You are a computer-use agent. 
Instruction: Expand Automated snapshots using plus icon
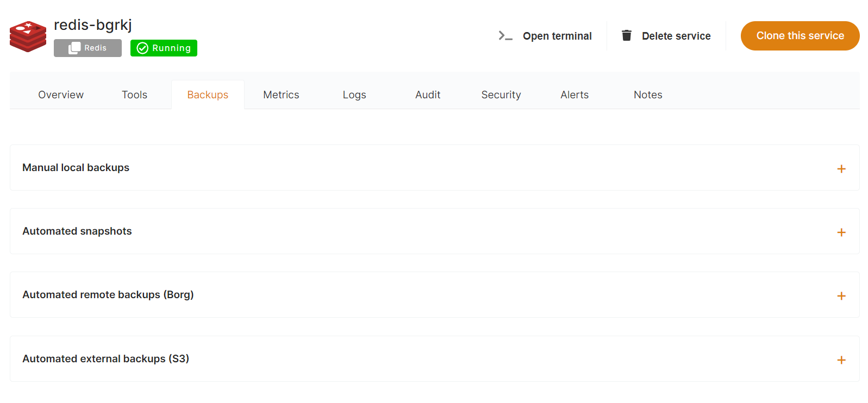(841, 232)
